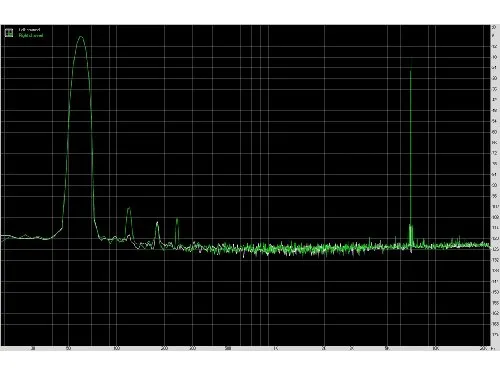Click the Hz unit label at axis end

494,349
